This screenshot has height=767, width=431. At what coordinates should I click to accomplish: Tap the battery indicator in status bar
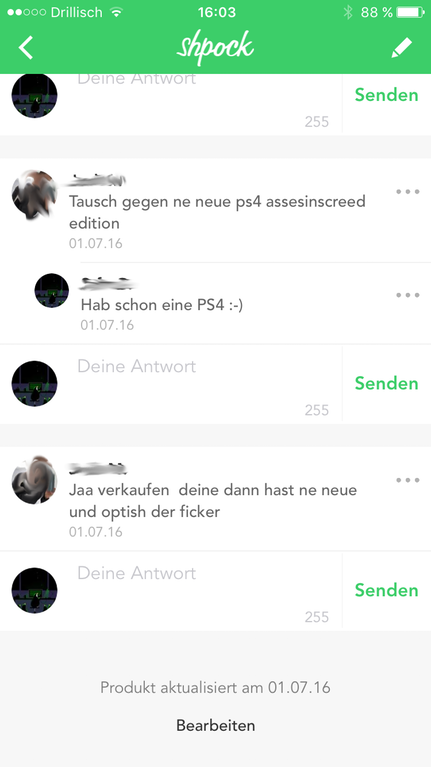pos(410,12)
